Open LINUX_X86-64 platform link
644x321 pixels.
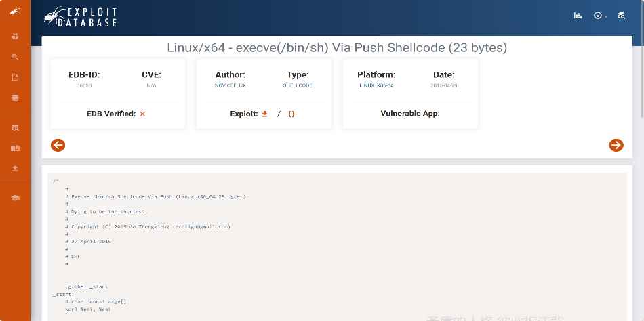[x=376, y=86]
